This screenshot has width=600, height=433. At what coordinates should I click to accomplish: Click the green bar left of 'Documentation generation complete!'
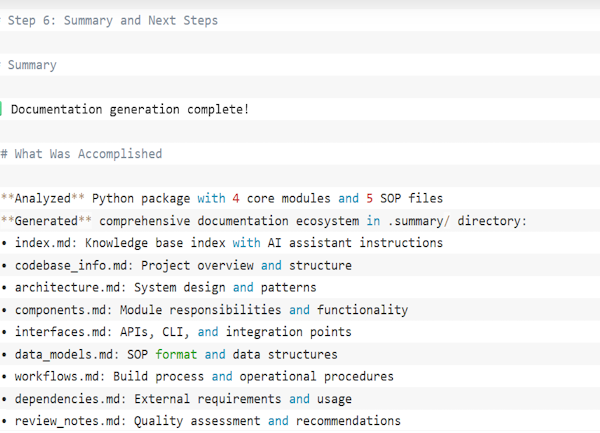pyautogui.click(x=2, y=109)
